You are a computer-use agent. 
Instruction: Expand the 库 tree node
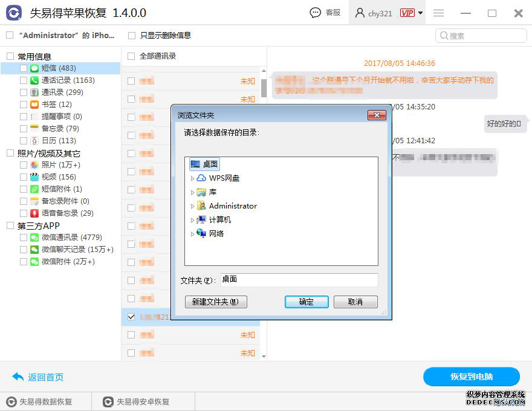192,192
